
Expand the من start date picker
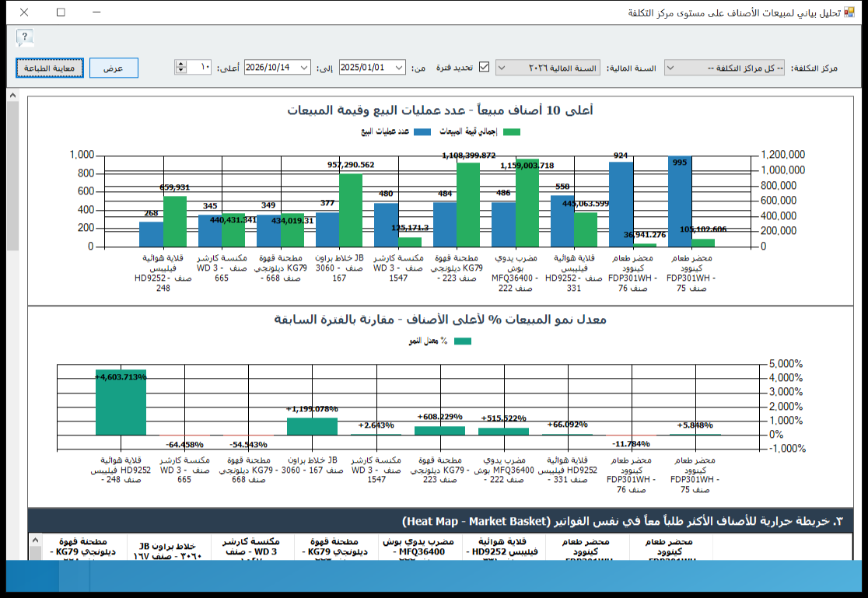(399, 68)
